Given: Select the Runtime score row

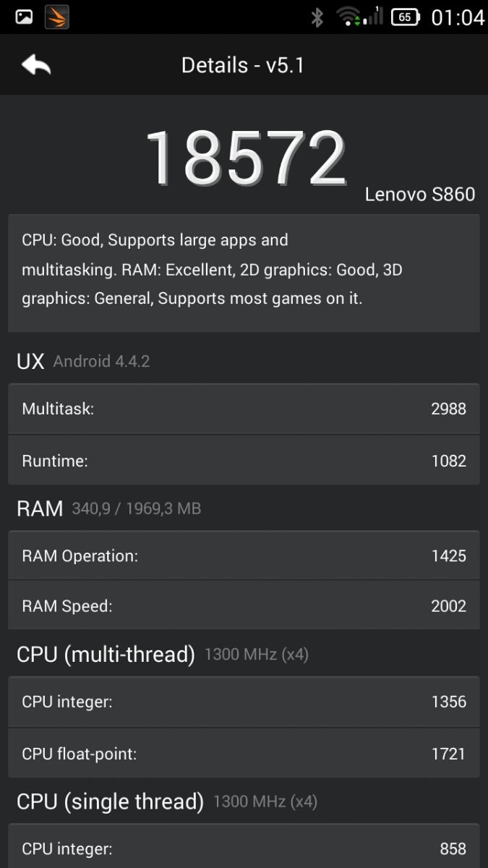Looking at the screenshot, I should pos(244,461).
